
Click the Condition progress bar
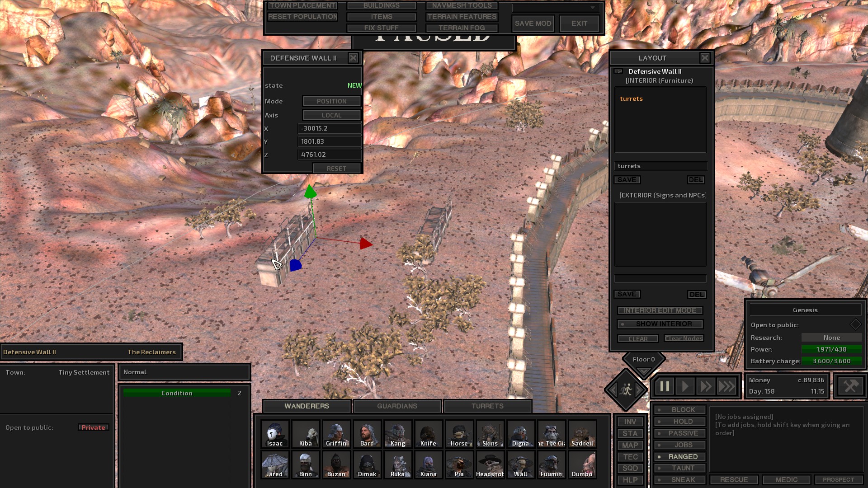click(177, 393)
